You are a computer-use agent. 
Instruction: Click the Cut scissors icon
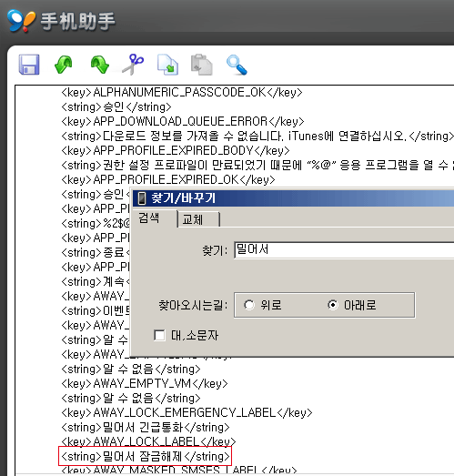133,65
